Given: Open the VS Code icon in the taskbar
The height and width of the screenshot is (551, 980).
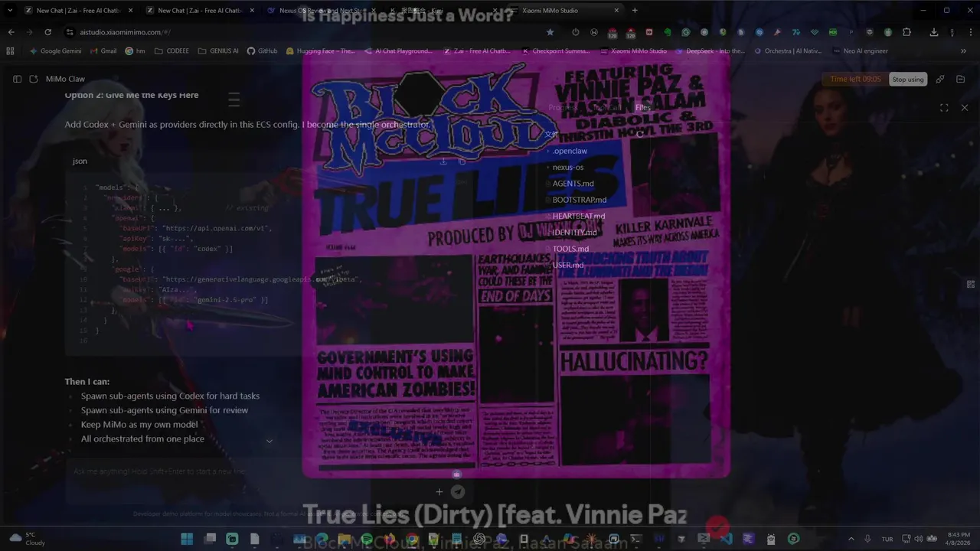Looking at the screenshot, I should [x=726, y=539].
